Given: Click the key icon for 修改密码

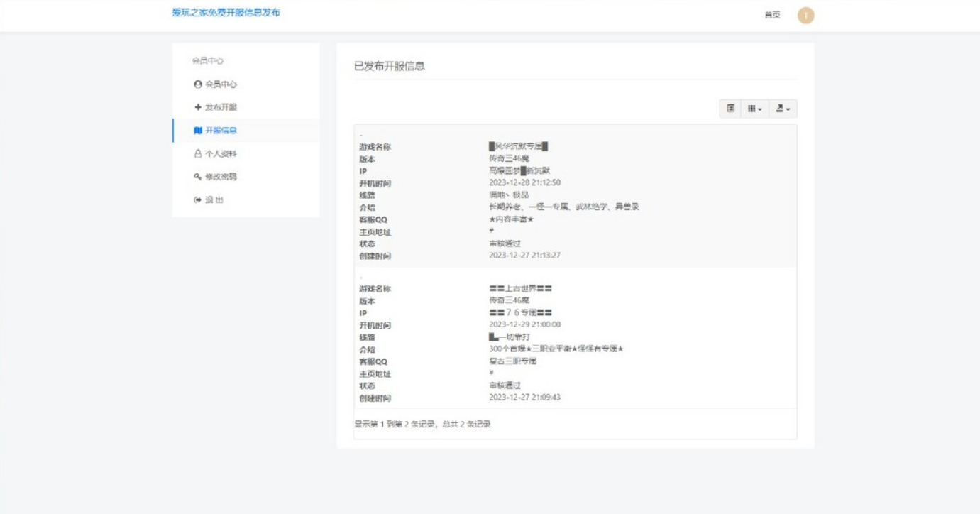Looking at the screenshot, I should [198, 177].
